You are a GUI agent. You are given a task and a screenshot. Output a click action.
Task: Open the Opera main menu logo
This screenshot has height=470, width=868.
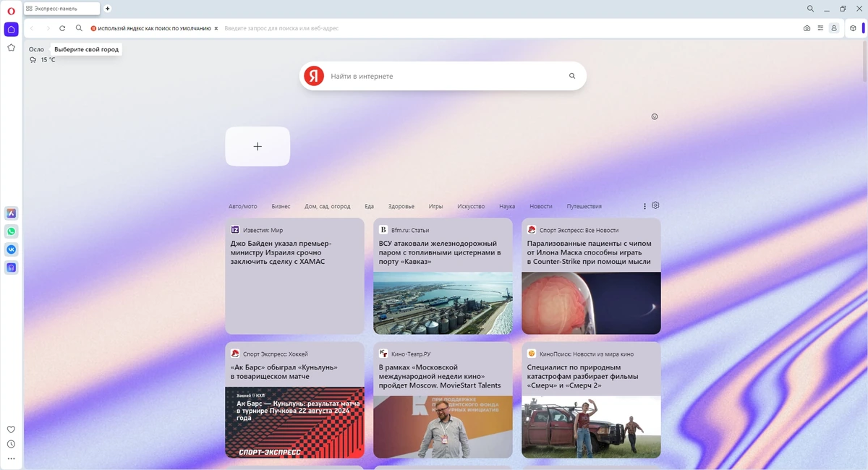click(11, 10)
